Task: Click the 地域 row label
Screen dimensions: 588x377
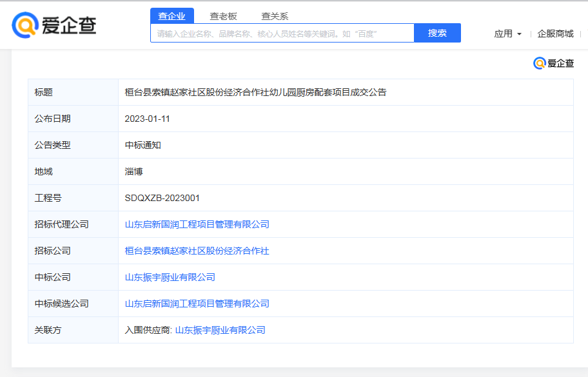Action: [x=43, y=171]
